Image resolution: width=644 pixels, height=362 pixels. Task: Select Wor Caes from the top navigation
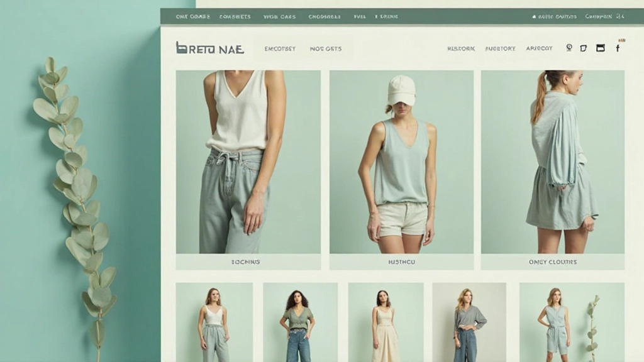[282, 16]
